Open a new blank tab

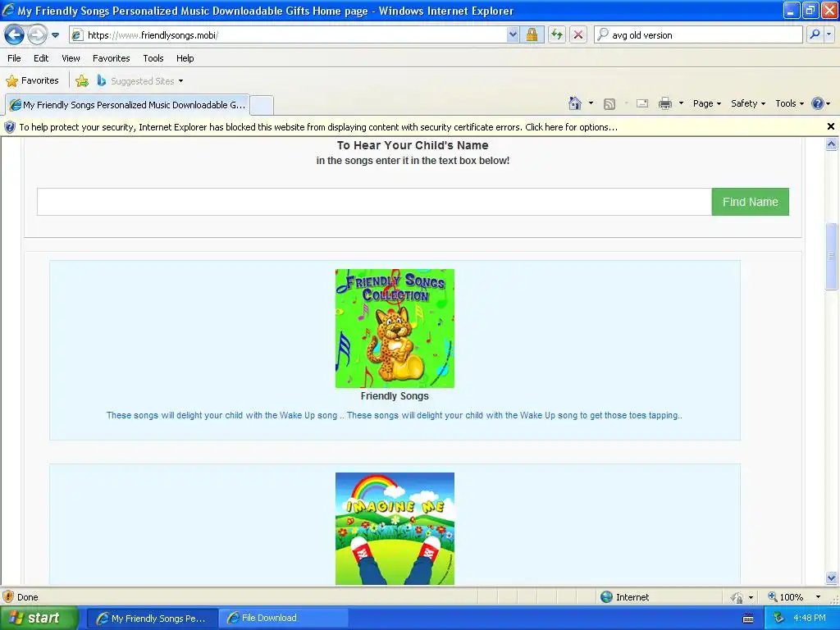tap(262, 106)
